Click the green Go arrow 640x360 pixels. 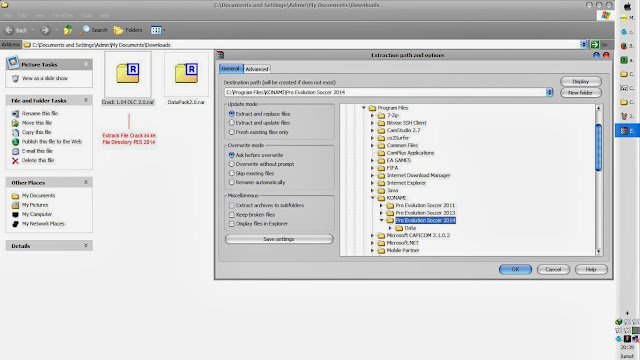click(x=595, y=44)
